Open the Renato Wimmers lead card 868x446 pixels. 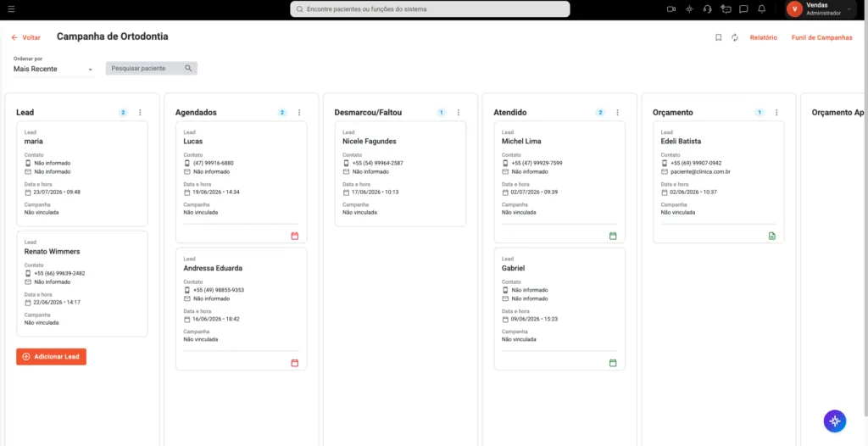coord(82,284)
